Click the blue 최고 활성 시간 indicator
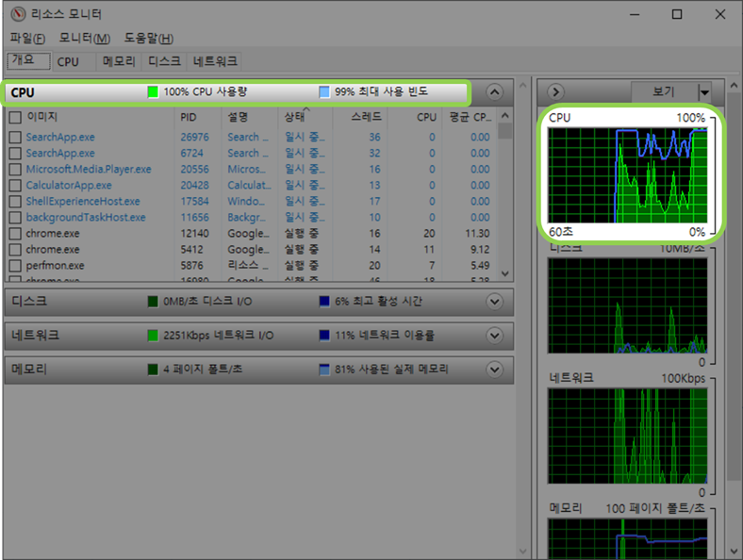This screenshot has width=743, height=560. tap(324, 302)
